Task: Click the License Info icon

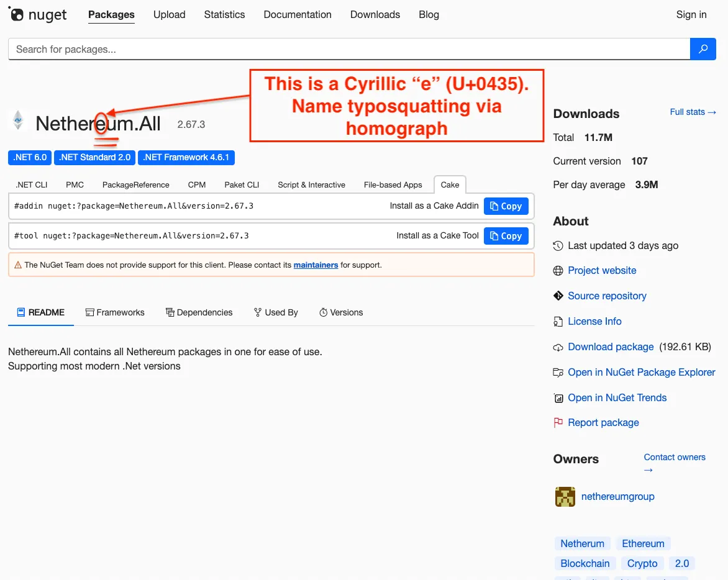Action: click(x=557, y=321)
